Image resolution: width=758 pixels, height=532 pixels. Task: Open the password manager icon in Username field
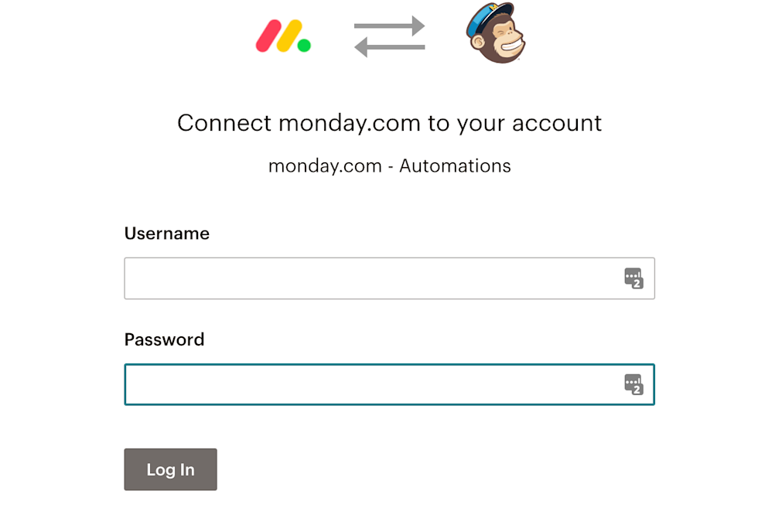click(x=632, y=278)
